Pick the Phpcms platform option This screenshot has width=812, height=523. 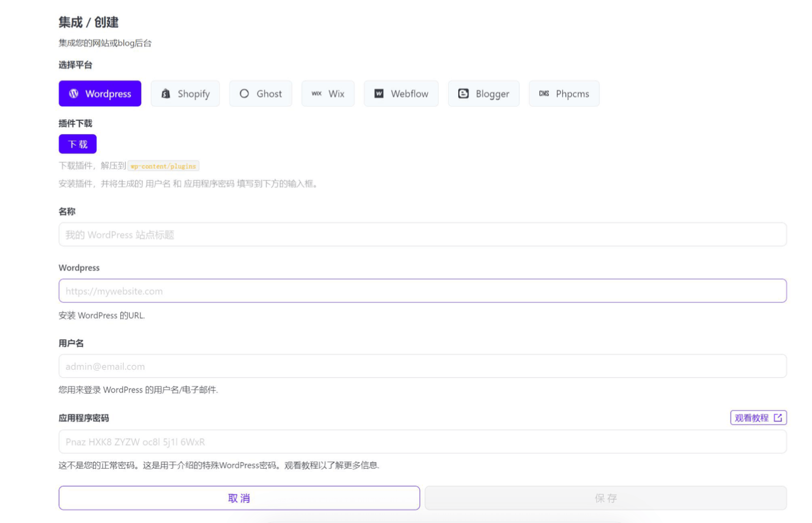(x=564, y=94)
